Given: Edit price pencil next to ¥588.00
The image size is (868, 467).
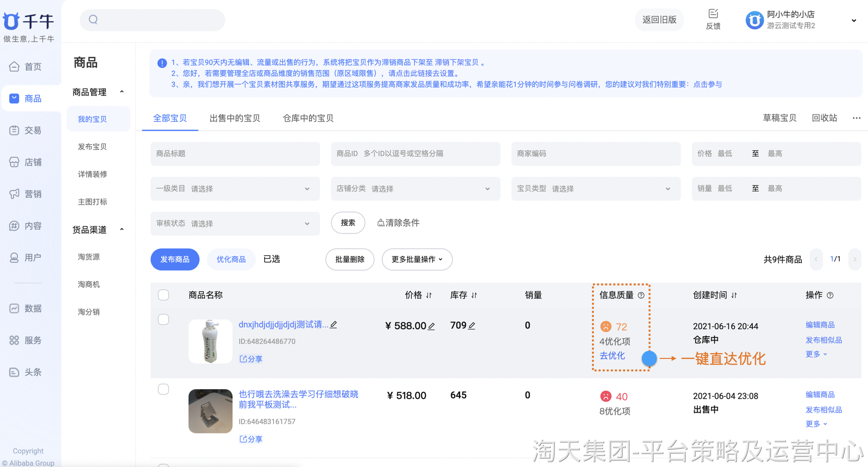Looking at the screenshot, I should coord(432,326).
